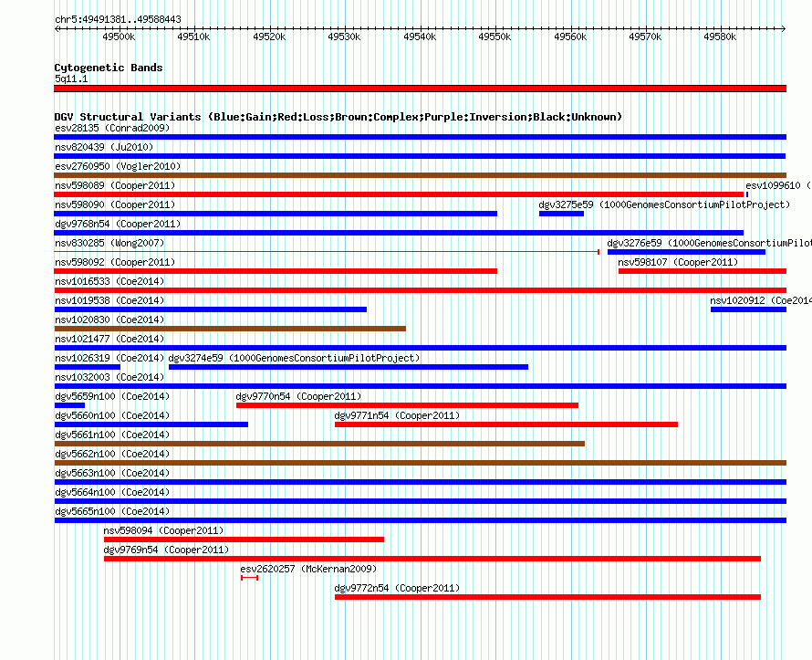
Task: Click the dgv5663n100 (Coe2014) label
Action: click(x=112, y=473)
